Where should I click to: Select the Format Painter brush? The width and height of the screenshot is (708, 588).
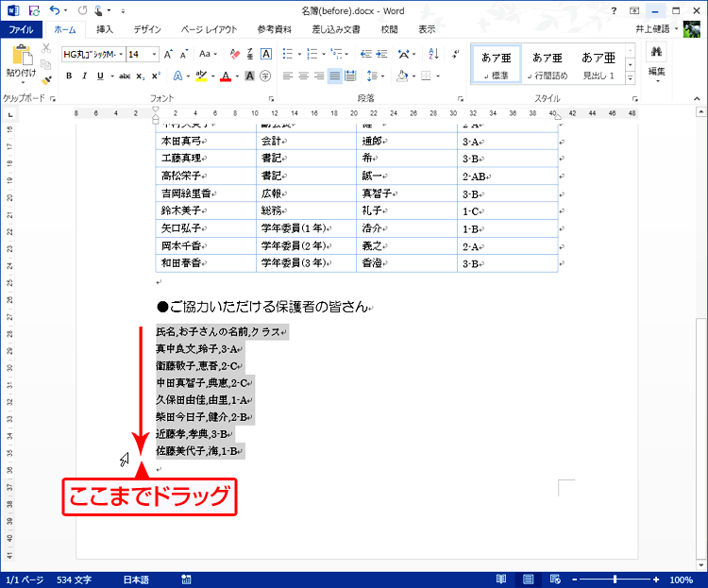(x=46, y=81)
